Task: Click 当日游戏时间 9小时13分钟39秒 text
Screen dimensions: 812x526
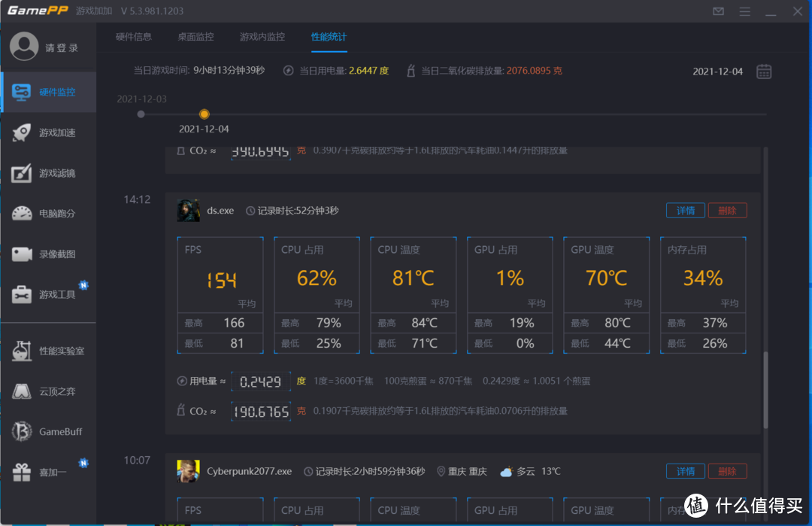Action: pyautogui.click(x=229, y=70)
